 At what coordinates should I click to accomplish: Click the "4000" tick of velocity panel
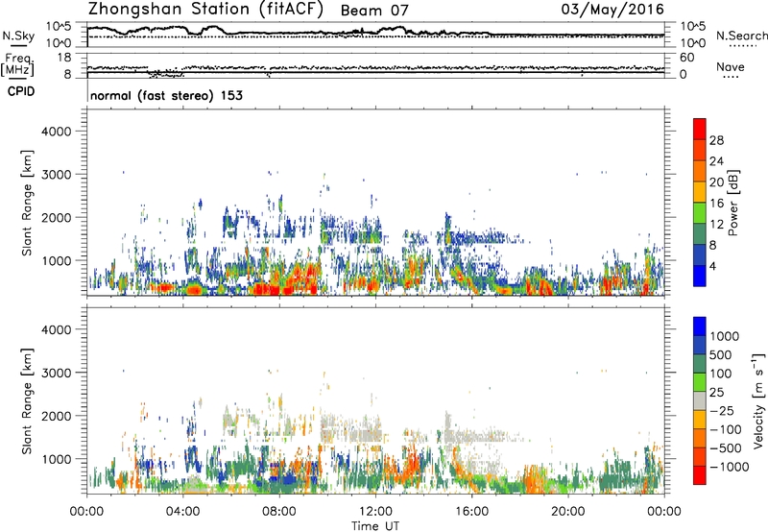pyautogui.click(x=56, y=329)
